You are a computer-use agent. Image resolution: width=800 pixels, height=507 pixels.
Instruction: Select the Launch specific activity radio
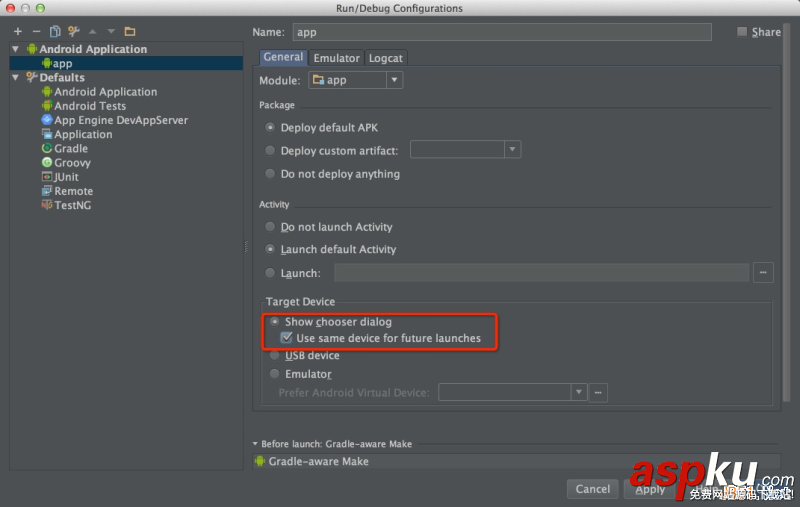point(270,273)
